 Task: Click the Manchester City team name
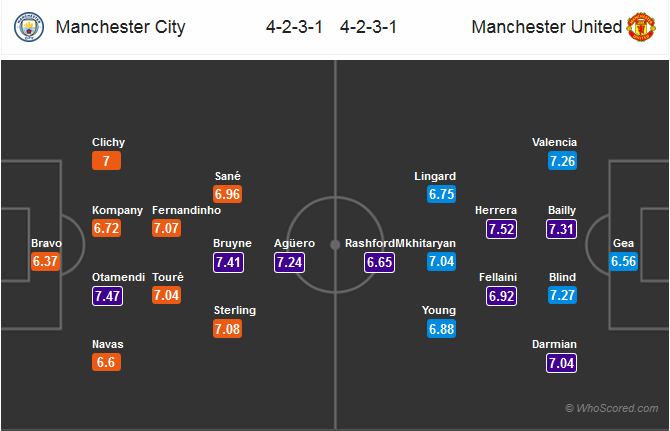(x=120, y=27)
